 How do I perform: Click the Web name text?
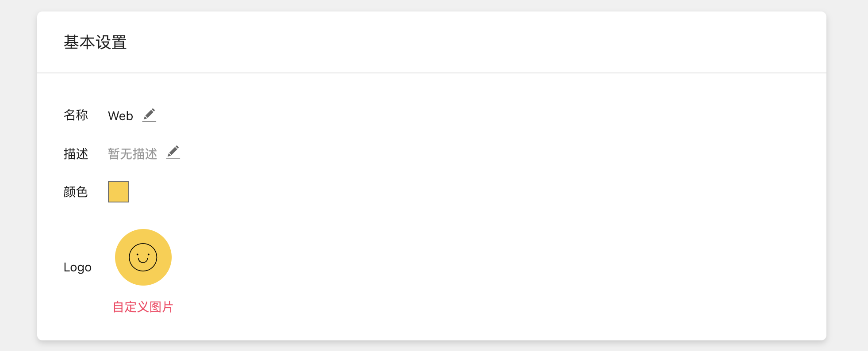(120, 116)
